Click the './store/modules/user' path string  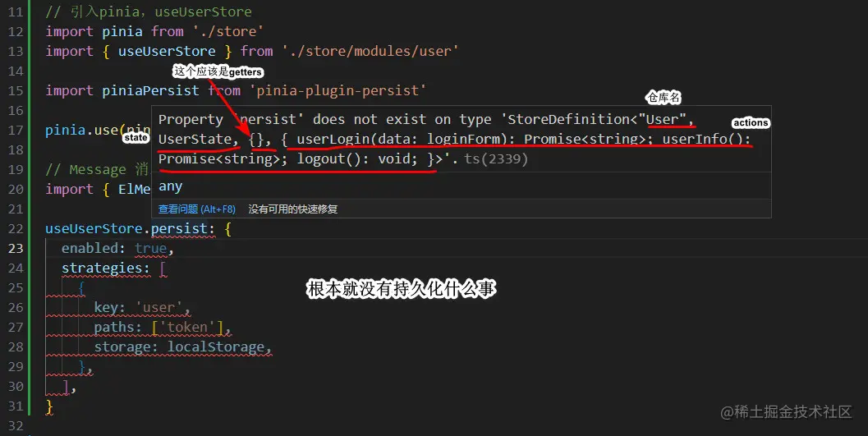point(370,52)
